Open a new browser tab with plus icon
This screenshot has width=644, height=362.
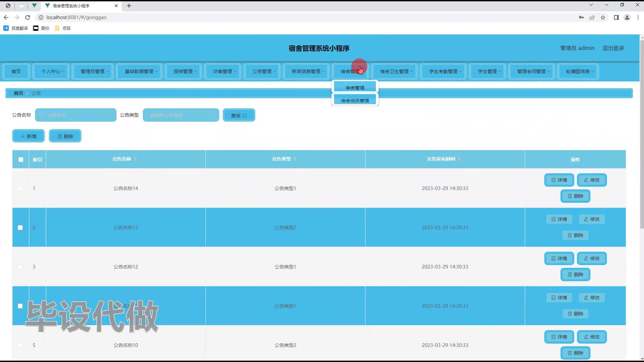(x=129, y=6)
